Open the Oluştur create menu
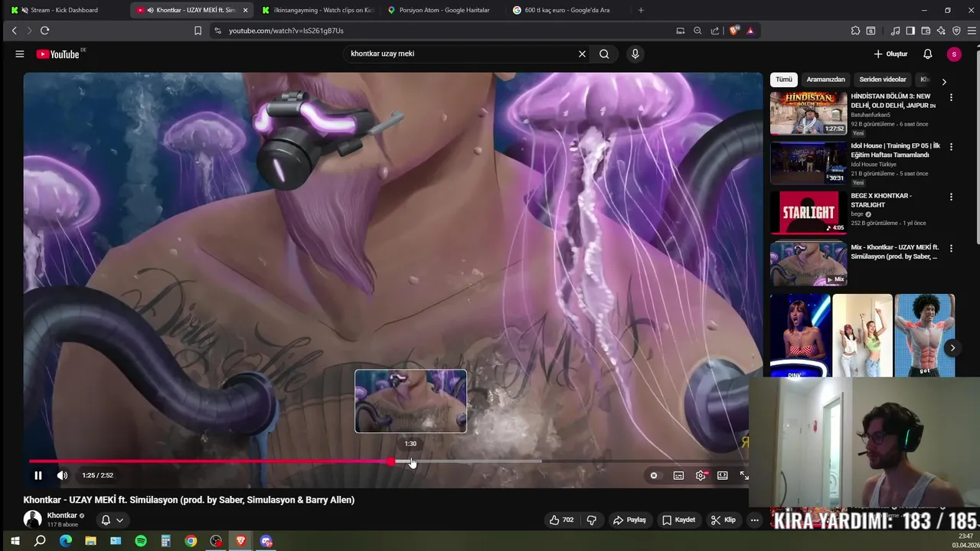980x551 pixels. click(x=890, y=54)
